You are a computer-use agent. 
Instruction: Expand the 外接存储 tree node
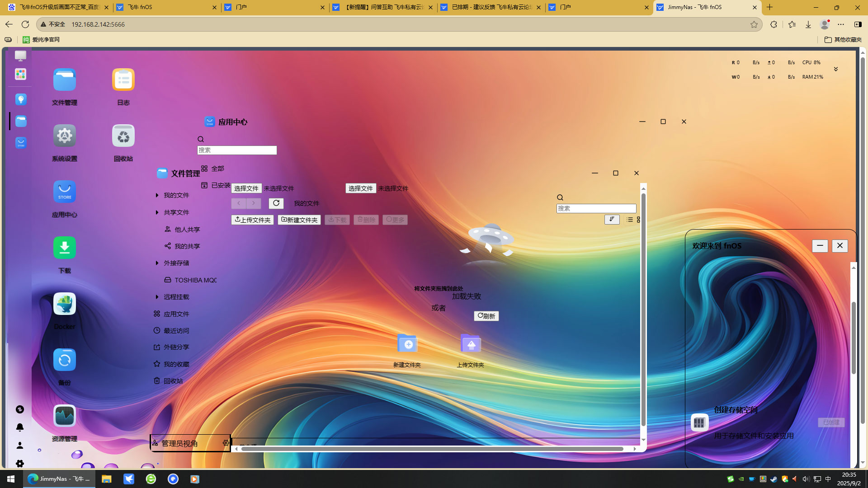coord(157,263)
